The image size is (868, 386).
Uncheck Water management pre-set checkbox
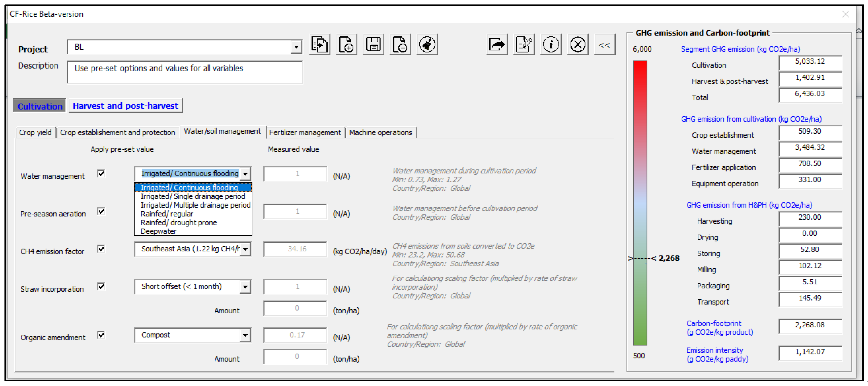pyautogui.click(x=101, y=174)
